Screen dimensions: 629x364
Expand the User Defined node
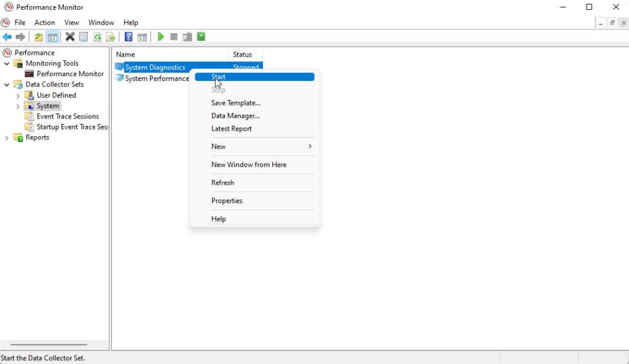pyautogui.click(x=18, y=96)
